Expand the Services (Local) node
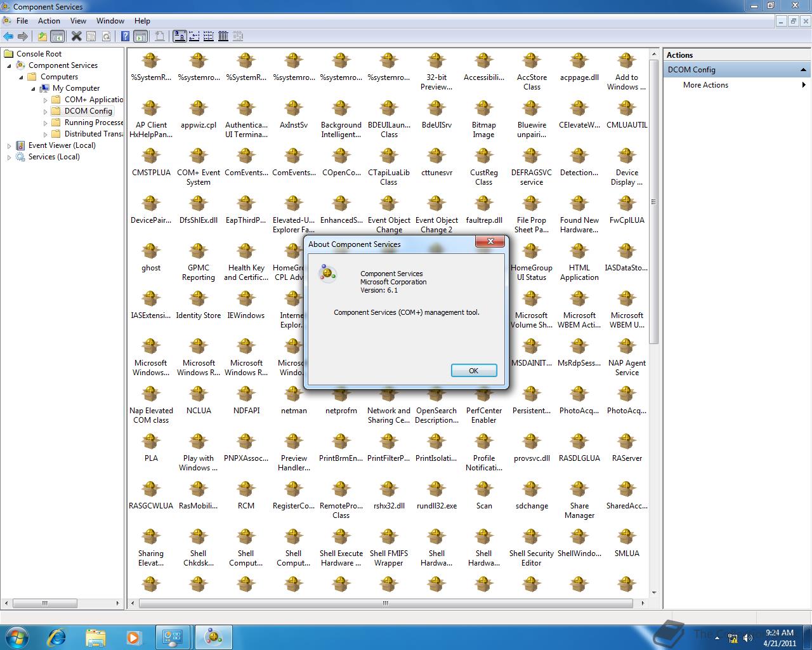Screen dimensions: 812x650 (x=9, y=157)
